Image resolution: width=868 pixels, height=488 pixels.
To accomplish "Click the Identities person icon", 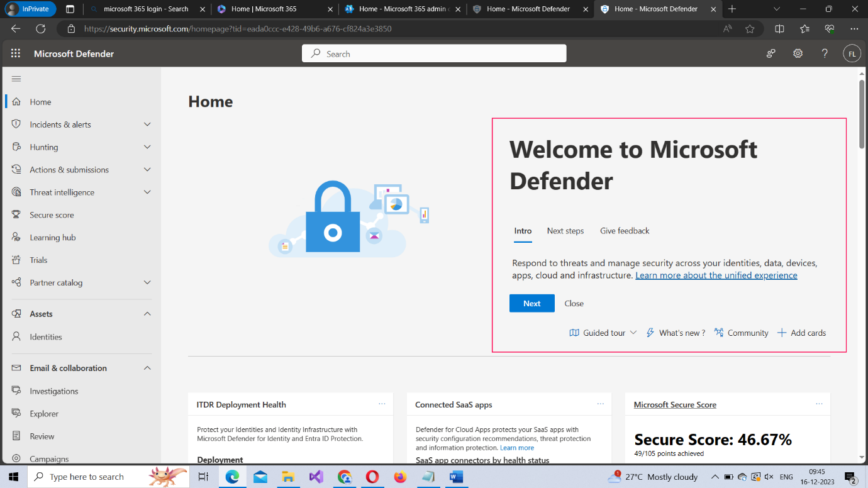I will coord(16,337).
